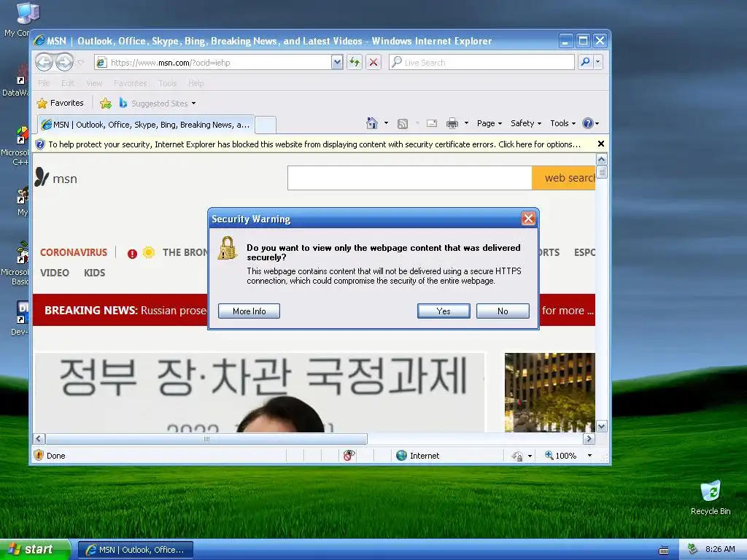This screenshot has height=560, width=747.
Task: Click the Read Mail icon
Action: [432, 123]
